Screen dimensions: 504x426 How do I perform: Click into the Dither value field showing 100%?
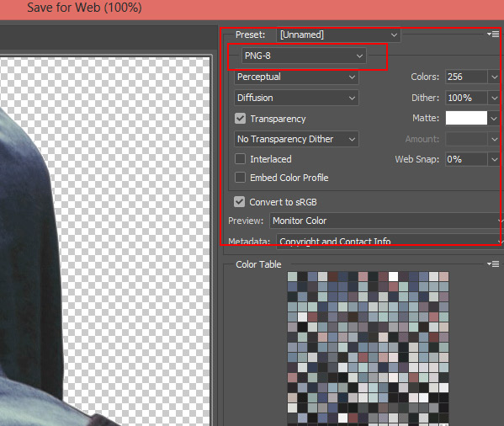pos(466,98)
